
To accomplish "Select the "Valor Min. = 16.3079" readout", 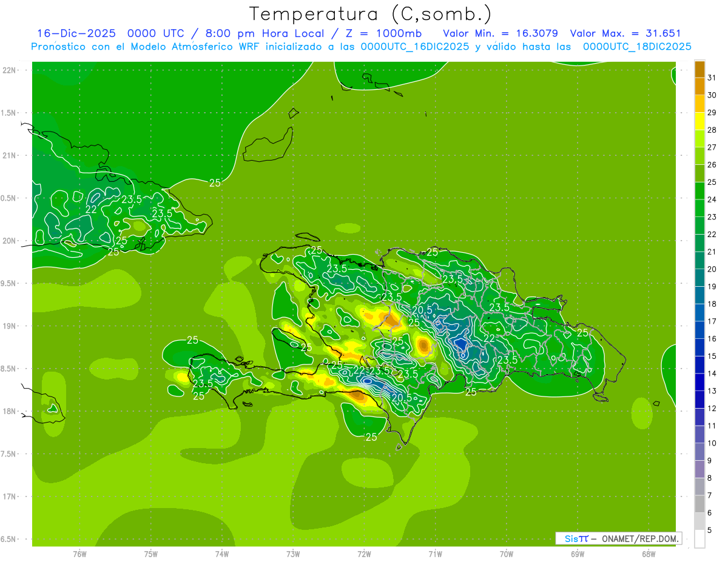I will pos(500,33).
